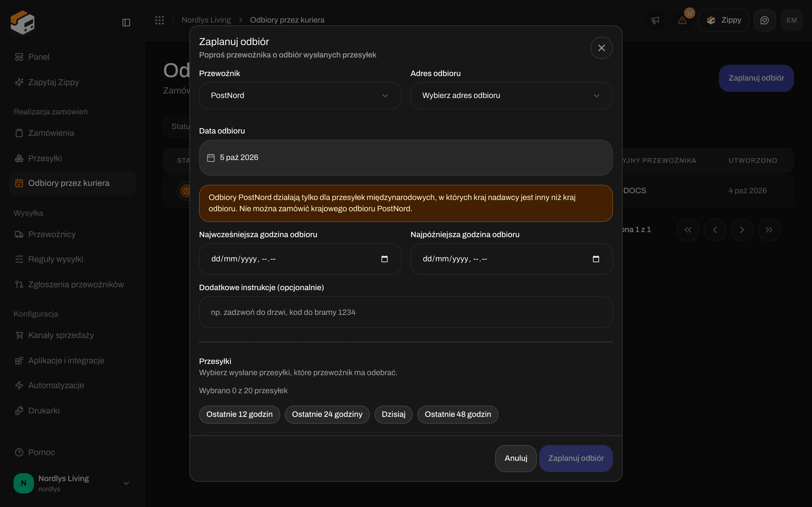Open the Wybierz adres odbioru dropdown
Image resolution: width=812 pixels, height=507 pixels.
[511, 95]
